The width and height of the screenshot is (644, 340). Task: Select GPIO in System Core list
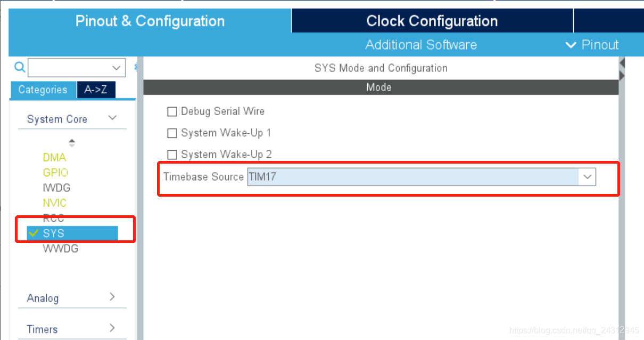click(x=55, y=173)
